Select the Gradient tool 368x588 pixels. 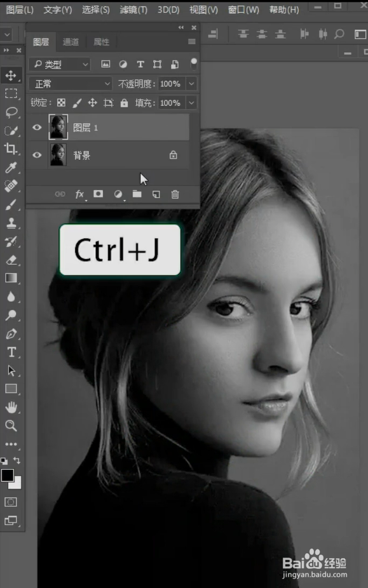(11, 278)
